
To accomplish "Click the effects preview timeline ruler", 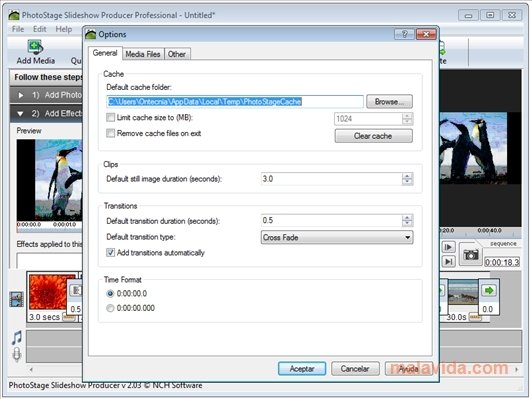I will (x=50, y=226).
